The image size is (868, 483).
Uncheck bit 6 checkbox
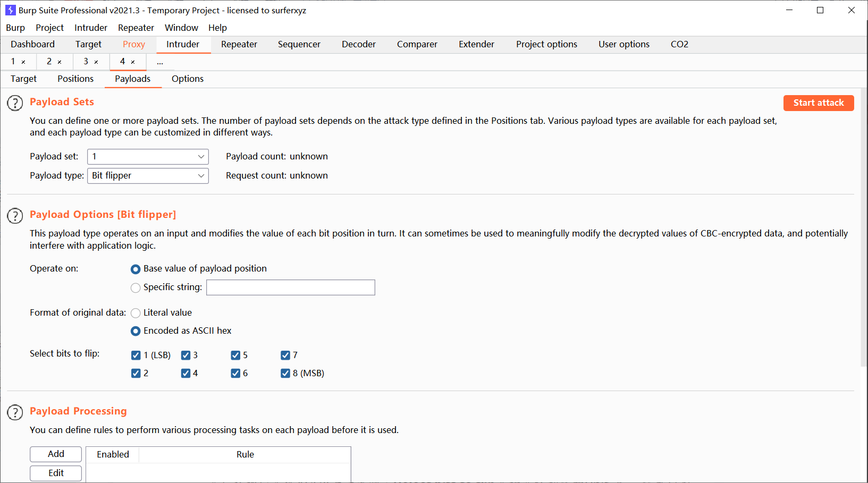point(236,374)
